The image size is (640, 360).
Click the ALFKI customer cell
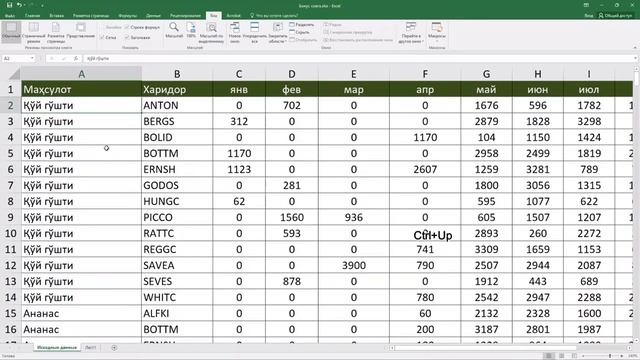[x=177, y=313]
